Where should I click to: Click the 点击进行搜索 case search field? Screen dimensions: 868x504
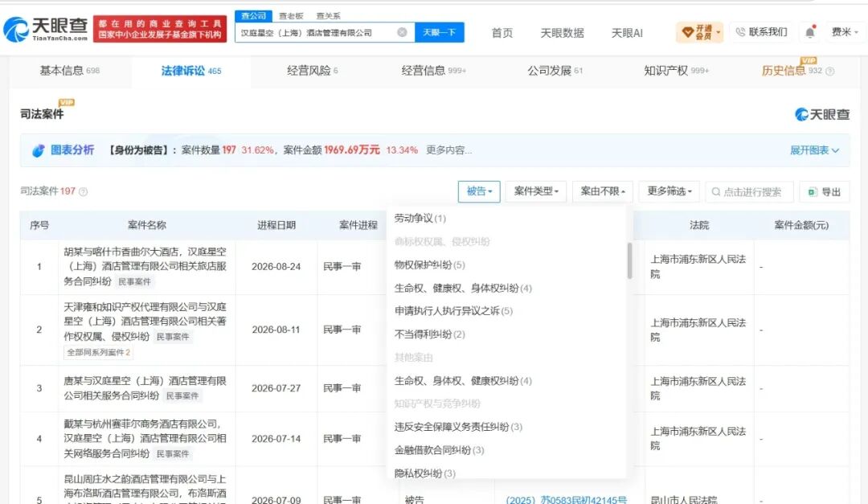click(750, 191)
